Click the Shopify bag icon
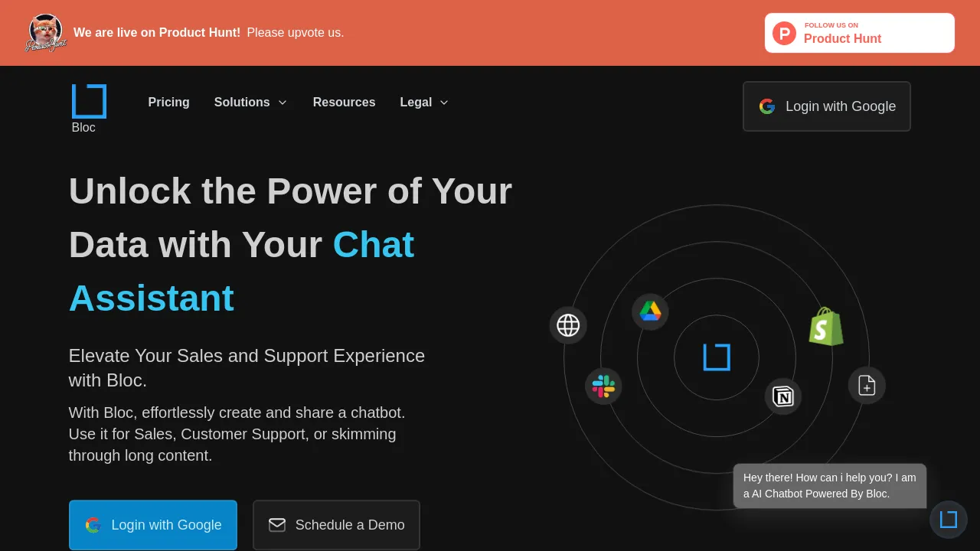980x551 pixels. click(826, 327)
